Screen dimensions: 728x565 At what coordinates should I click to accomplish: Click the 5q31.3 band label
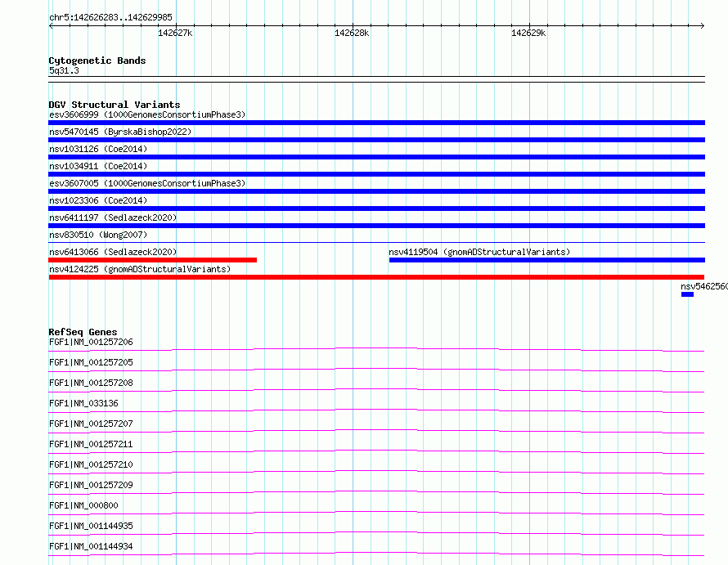pyautogui.click(x=64, y=70)
